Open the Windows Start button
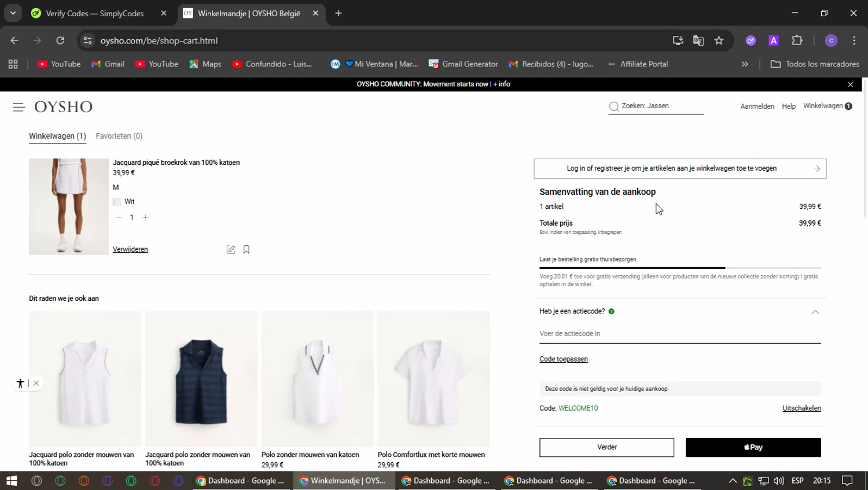Viewport: 868px width, 490px height. (12, 481)
